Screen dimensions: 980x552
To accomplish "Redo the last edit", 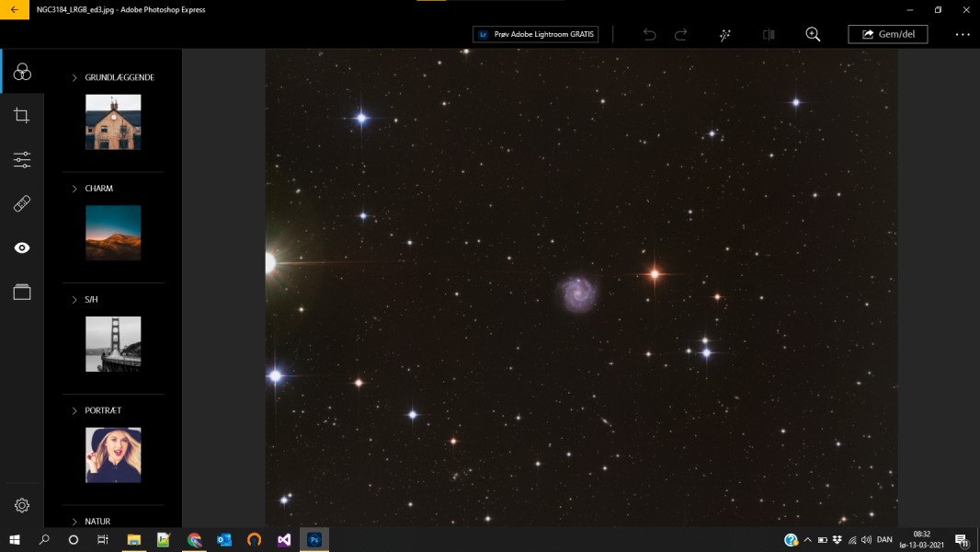I will (681, 34).
